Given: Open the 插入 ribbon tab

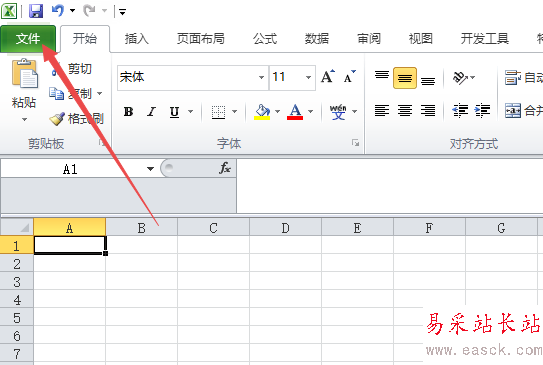Looking at the screenshot, I should (137, 39).
